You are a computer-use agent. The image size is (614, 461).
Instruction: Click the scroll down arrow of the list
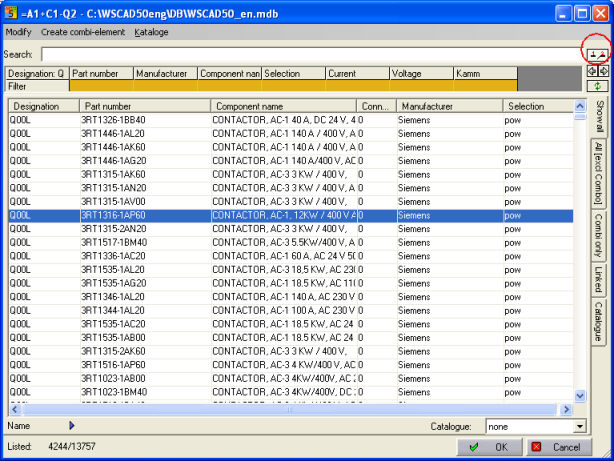580,396
